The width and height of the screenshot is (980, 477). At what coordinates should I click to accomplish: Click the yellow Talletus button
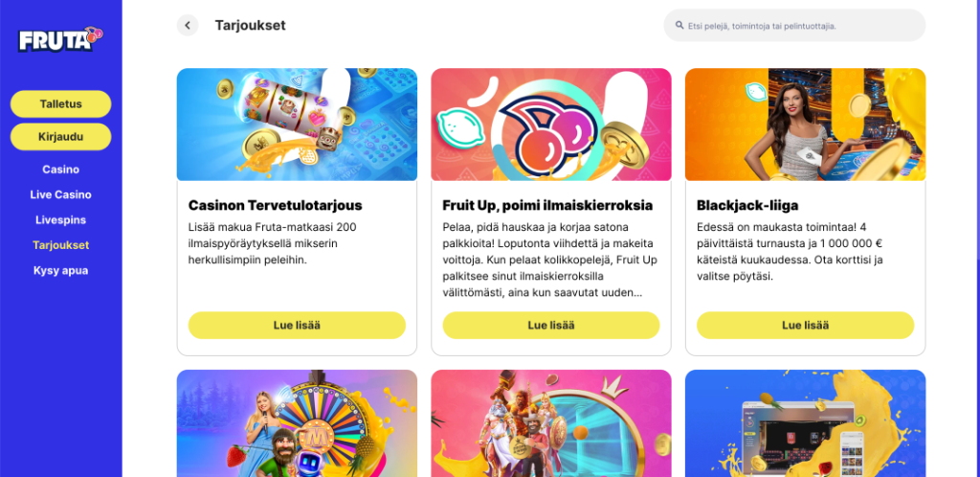[x=60, y=103]
